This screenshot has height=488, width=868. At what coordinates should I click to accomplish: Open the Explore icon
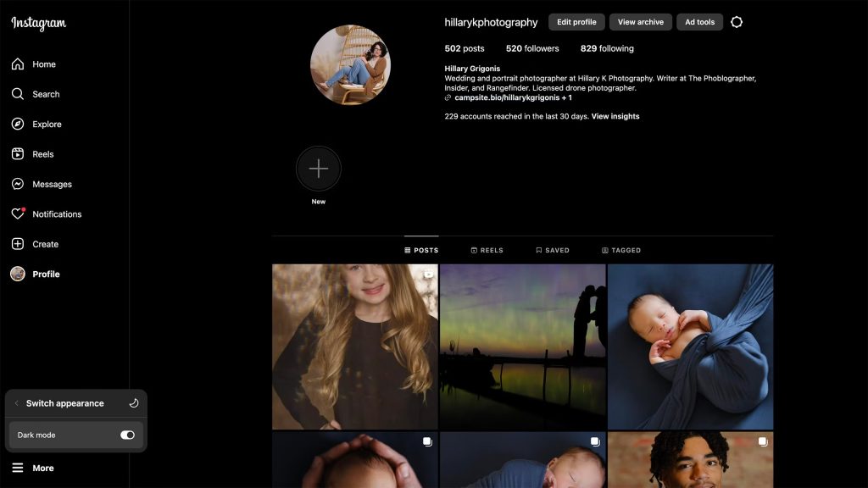17,124
